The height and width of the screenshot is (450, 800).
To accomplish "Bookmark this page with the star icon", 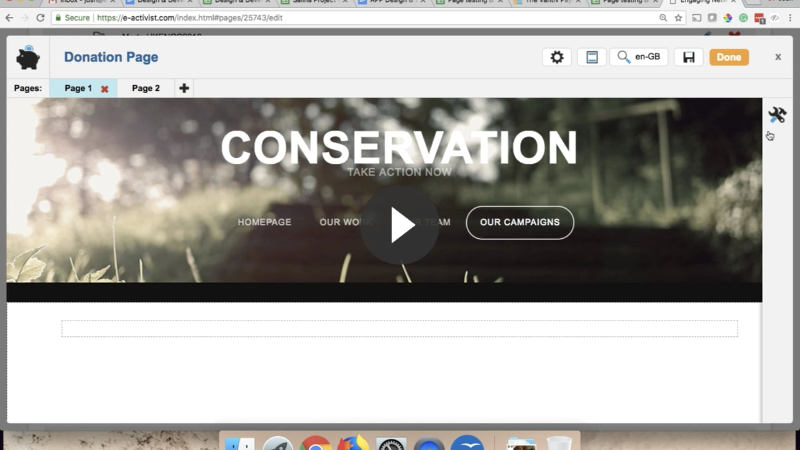I will 678,18.
